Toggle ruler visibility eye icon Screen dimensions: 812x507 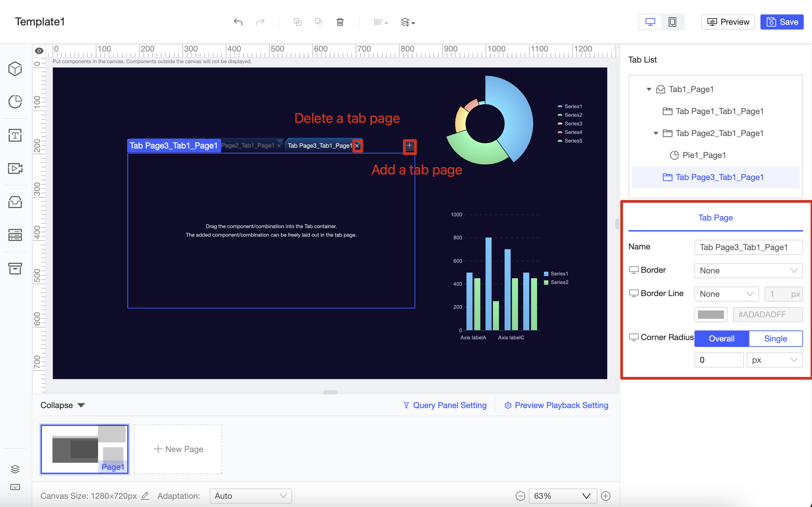click(x=39, y=51)
